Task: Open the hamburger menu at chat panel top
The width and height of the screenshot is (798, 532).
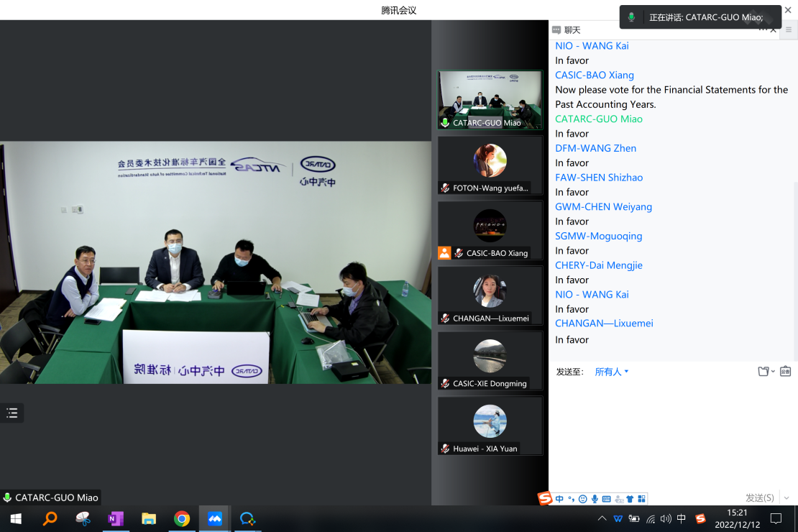Action: 788,30
